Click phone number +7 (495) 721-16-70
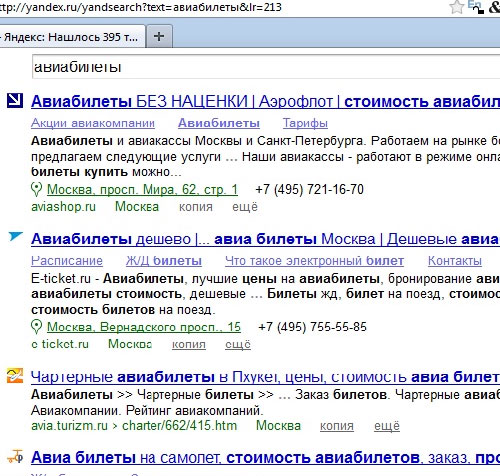 tap(309, 190)
